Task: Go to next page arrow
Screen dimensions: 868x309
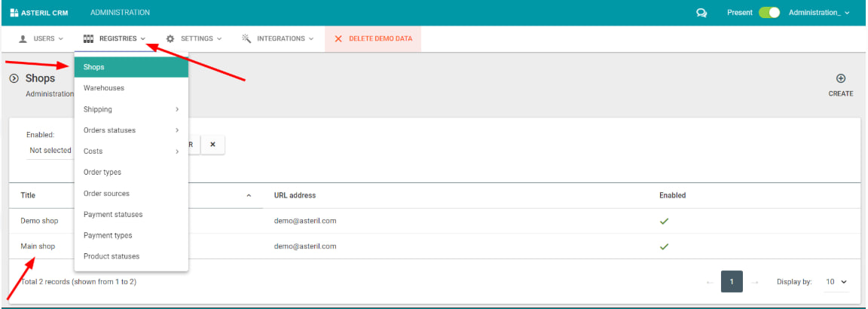Action: [x=755, y=282]
